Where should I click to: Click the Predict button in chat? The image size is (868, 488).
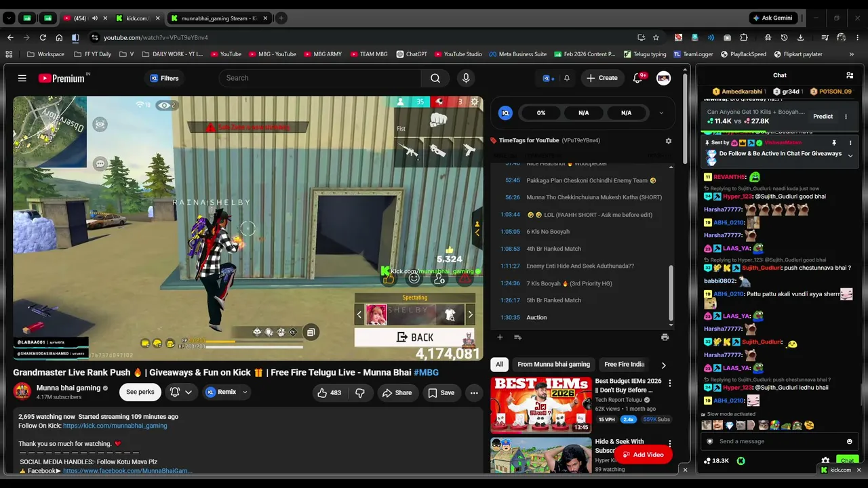coord(823,117)
